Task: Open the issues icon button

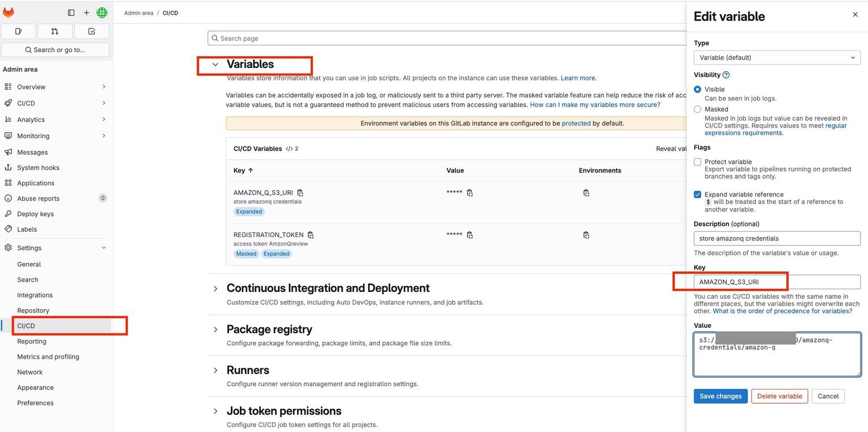Action: [19, 31]
